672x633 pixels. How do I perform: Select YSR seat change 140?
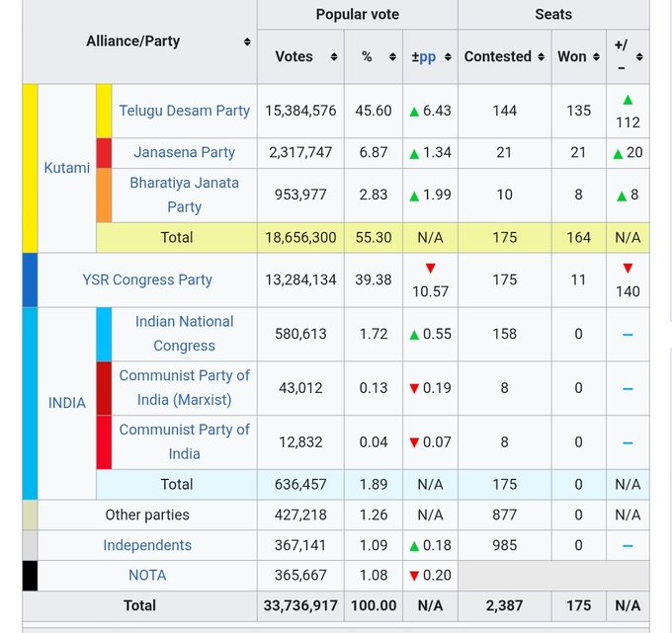pos(628,291)
